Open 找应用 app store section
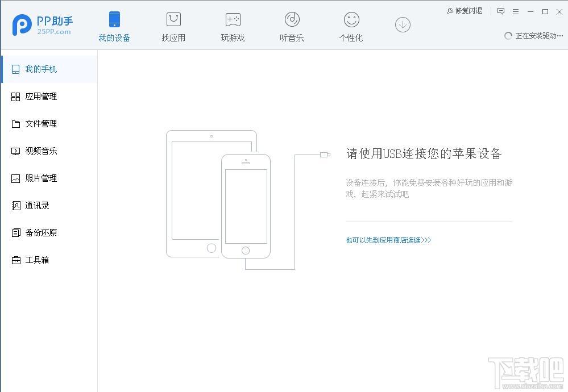 (x=173, y=27)
